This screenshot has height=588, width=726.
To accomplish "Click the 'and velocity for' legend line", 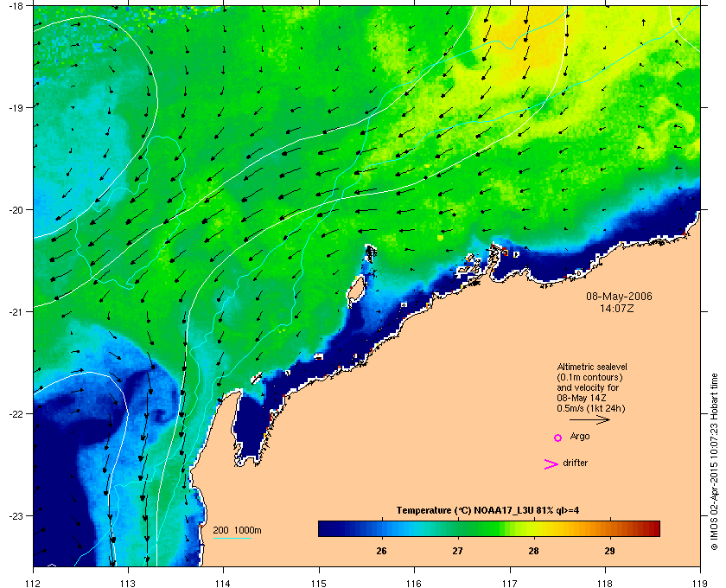I will point(588,387).
